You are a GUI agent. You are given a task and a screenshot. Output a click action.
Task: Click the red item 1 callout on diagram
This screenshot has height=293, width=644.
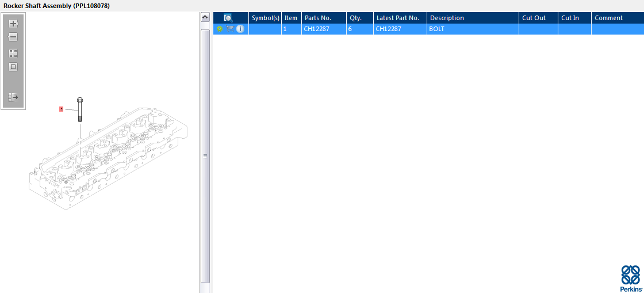pyautogui.click(x=61, y=109)
